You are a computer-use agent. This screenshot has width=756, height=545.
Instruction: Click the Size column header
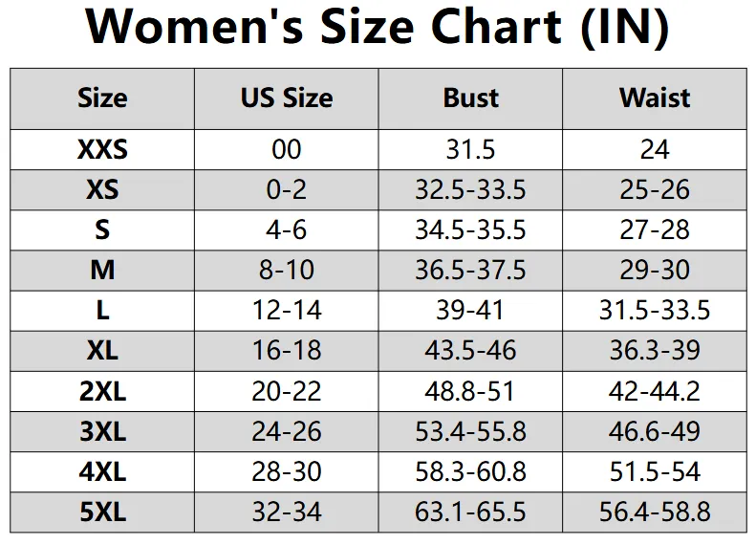coord(102,98)
